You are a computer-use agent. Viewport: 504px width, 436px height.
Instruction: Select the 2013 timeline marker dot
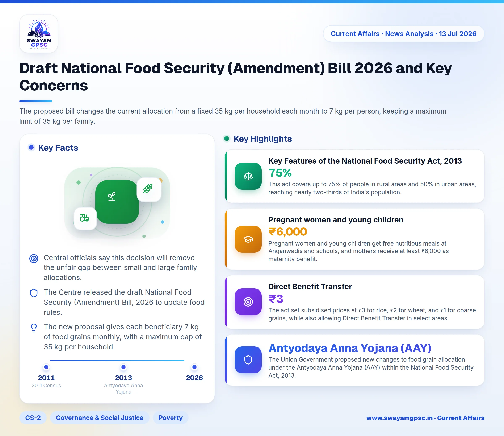[x=123, y=367]
